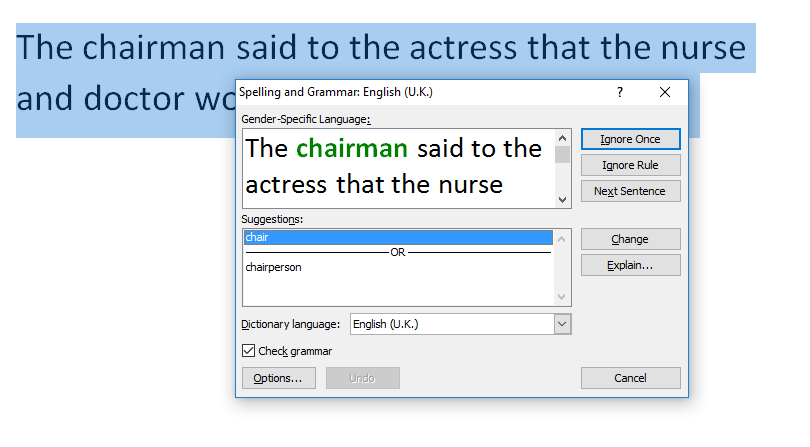Screen dimensions: 810x447
Task: Select the "chair" suggestion
Action: [397, 238]
